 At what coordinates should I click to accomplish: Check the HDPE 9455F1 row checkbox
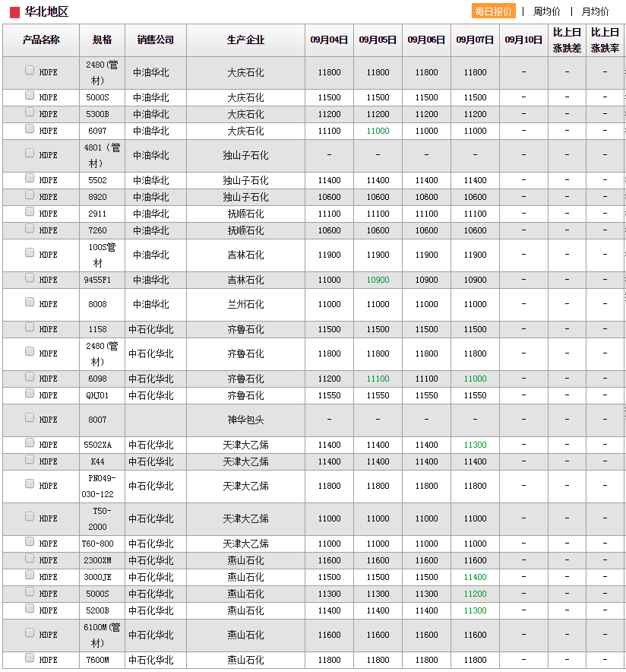coord(30,277)
